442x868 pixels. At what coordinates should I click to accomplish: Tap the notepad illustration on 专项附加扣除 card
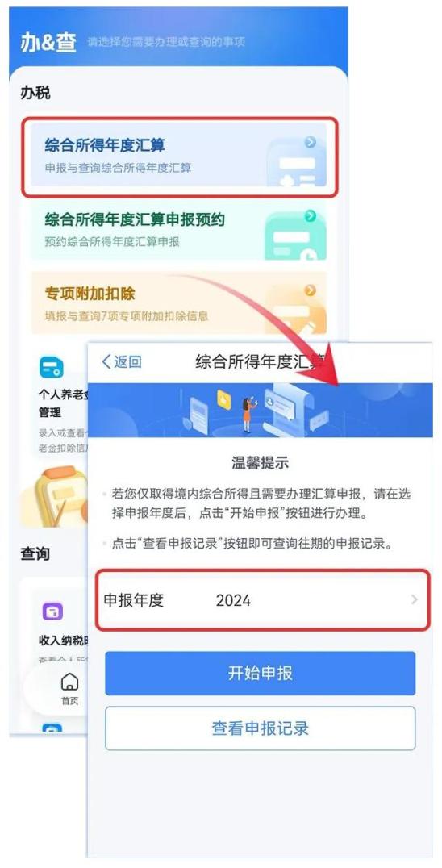[297, 311]
